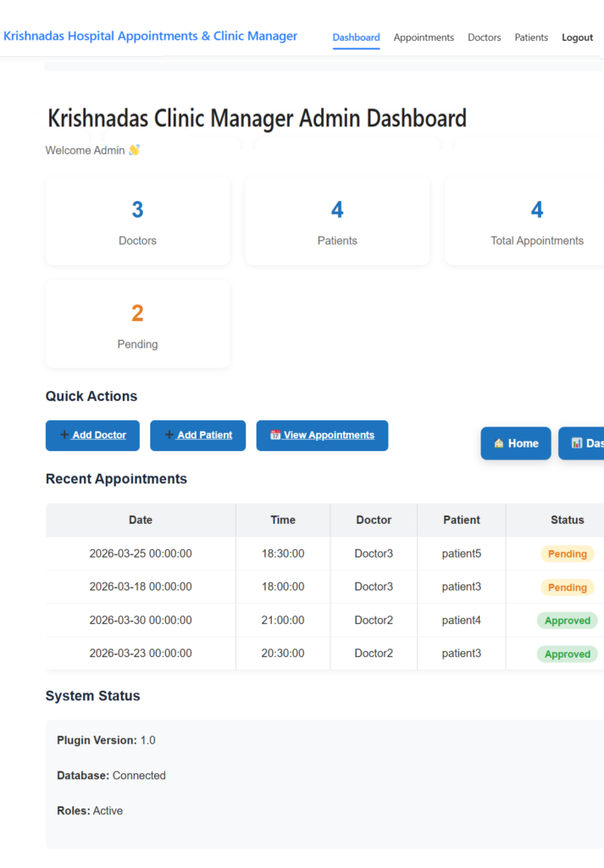The width and height of the screenshot is (604, 868).
Task: Click the Time column header
Action: click(283, 520)
